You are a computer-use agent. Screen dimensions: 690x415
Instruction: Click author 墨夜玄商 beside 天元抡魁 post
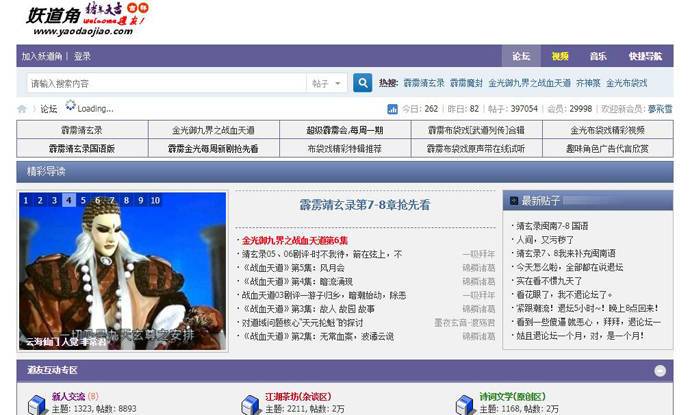tap(465, 323)
